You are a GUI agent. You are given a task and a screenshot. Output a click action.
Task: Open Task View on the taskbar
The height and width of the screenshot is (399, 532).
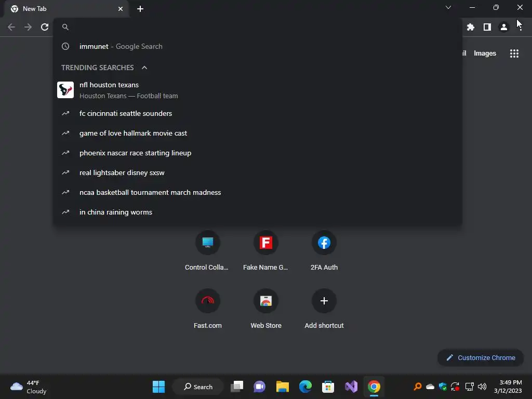(x=237, y=387)
